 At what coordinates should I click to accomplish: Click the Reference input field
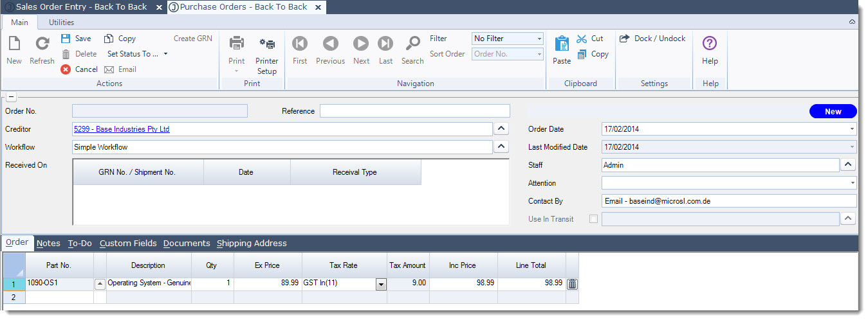[415, 111]
